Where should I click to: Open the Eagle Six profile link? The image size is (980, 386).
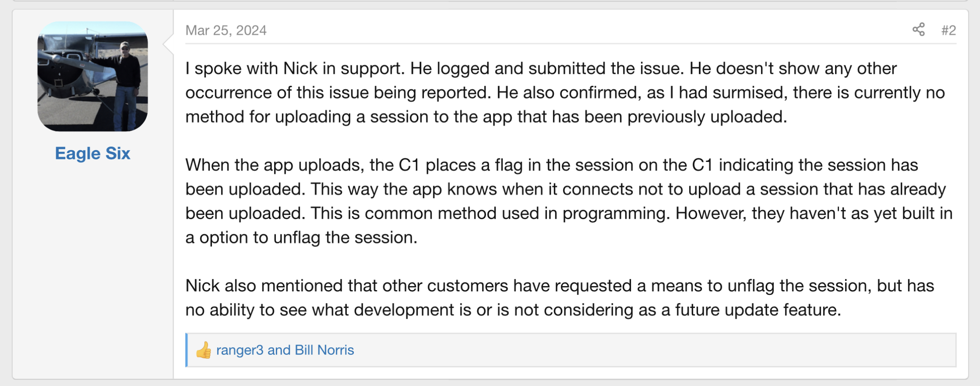pos(93,153)
